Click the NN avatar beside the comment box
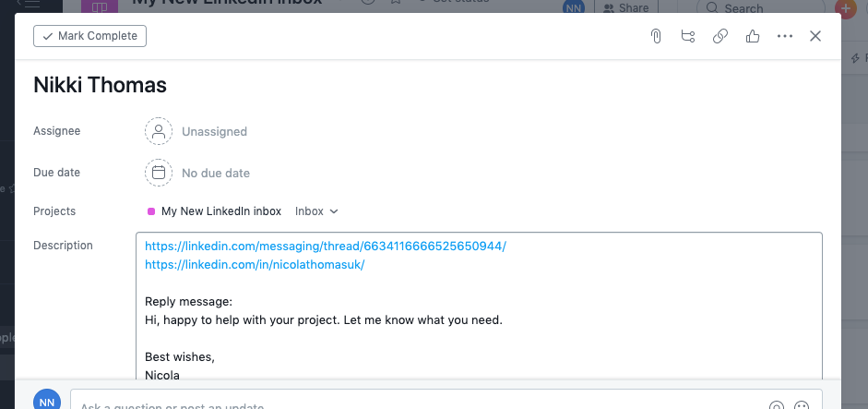This screenshot has width=868, height=409. point(47,402)
